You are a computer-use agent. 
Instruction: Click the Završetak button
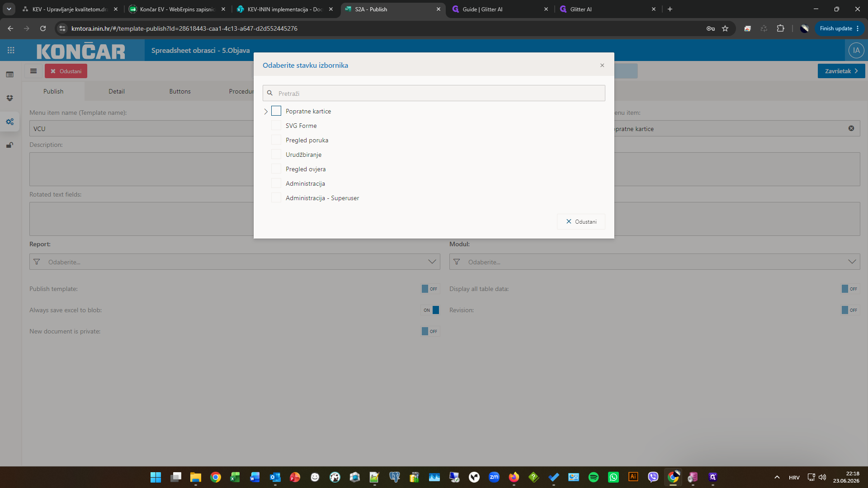pos(841,71)
